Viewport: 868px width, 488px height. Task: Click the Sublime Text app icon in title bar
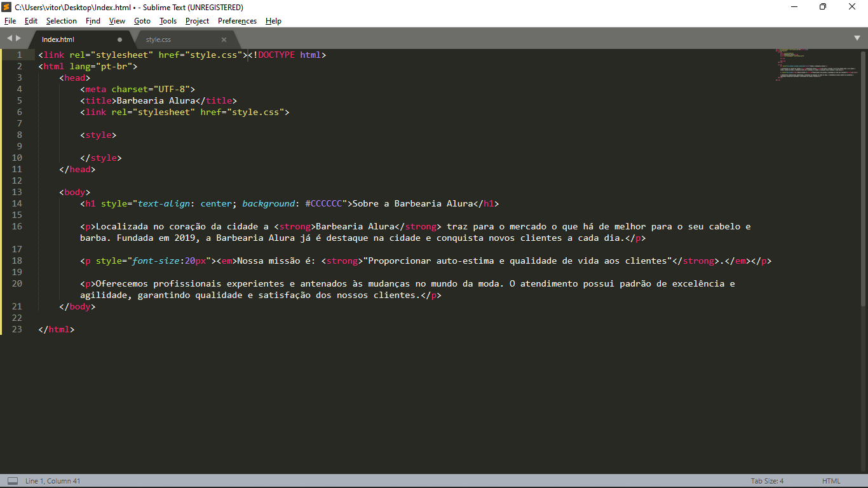point(7,7)
